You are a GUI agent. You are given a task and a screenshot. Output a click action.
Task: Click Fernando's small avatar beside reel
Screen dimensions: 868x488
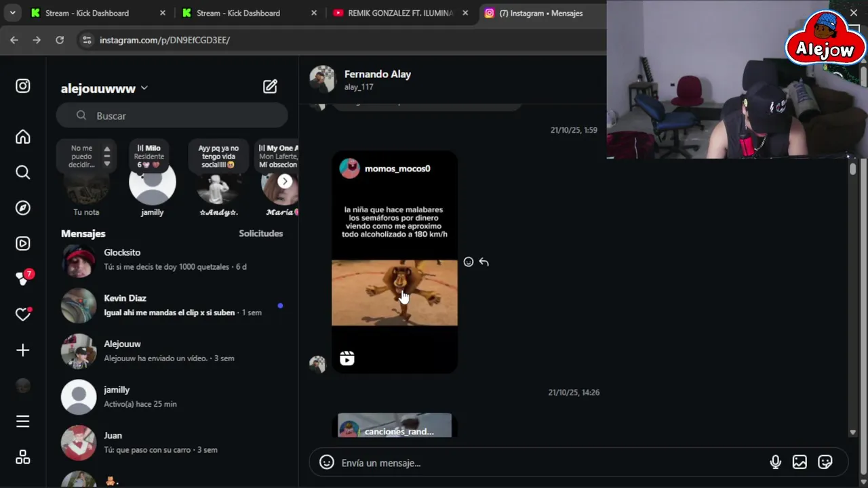[x=317, y=364]
